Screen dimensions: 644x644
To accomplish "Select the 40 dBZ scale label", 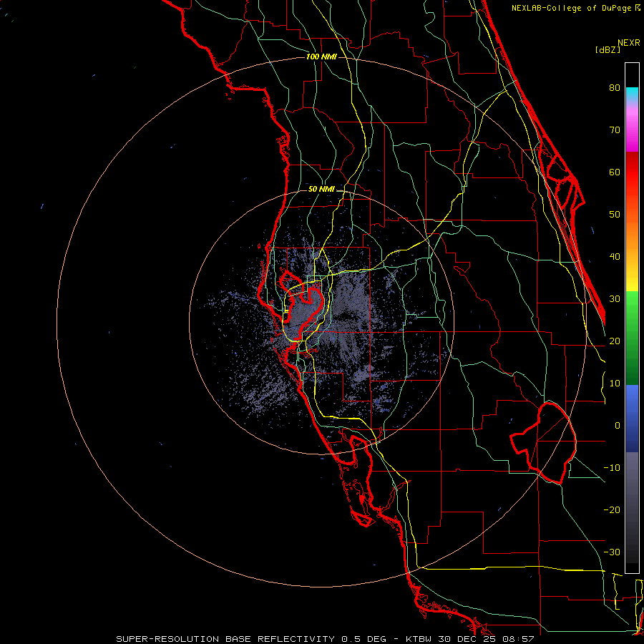I will 615,257.
